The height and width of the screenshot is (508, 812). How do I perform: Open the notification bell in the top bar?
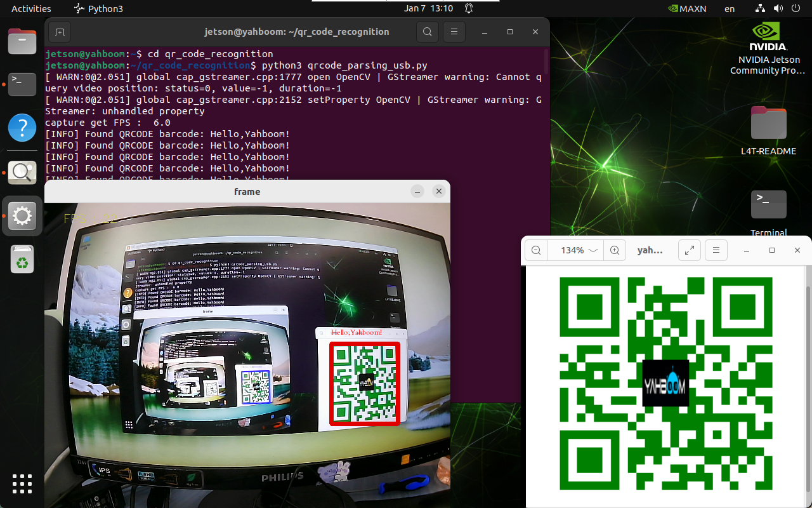click(x=469, y=8)
